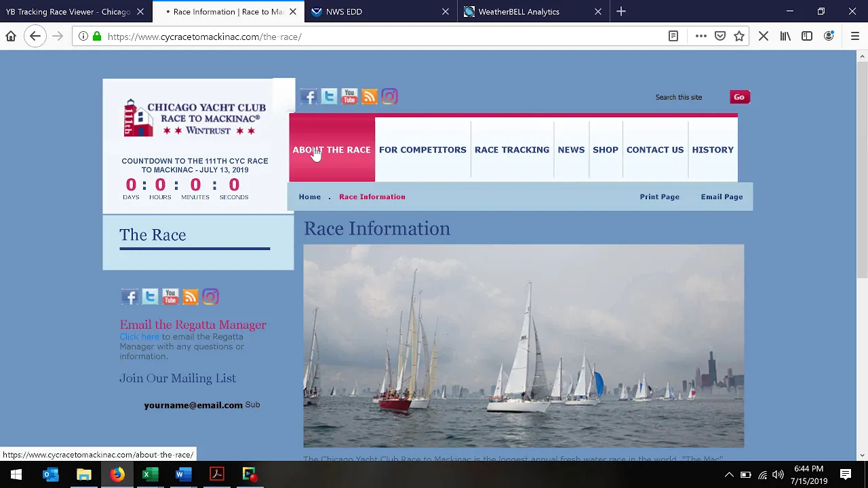The image size is (868, 488).
Task: Open the News menu item
Action: [x=571, y=150]
